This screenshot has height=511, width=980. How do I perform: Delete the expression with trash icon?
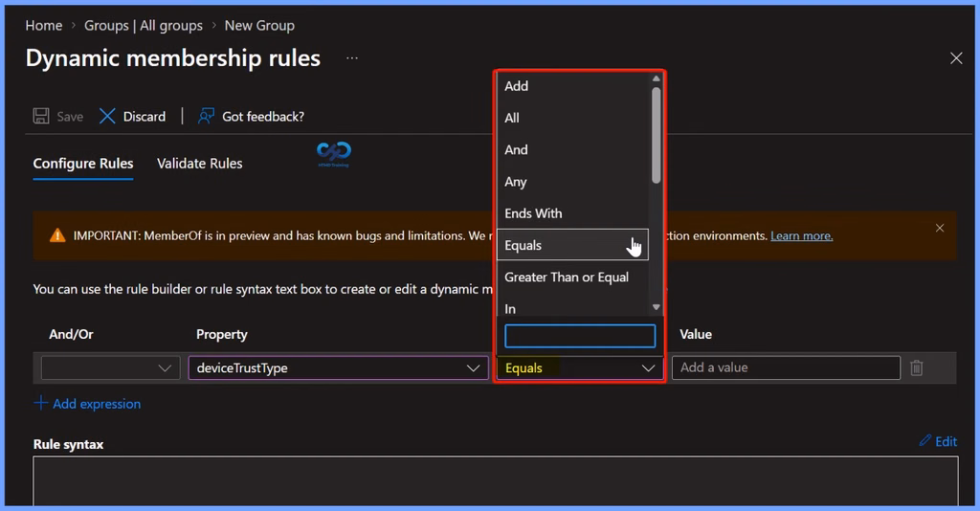point(916,368)
